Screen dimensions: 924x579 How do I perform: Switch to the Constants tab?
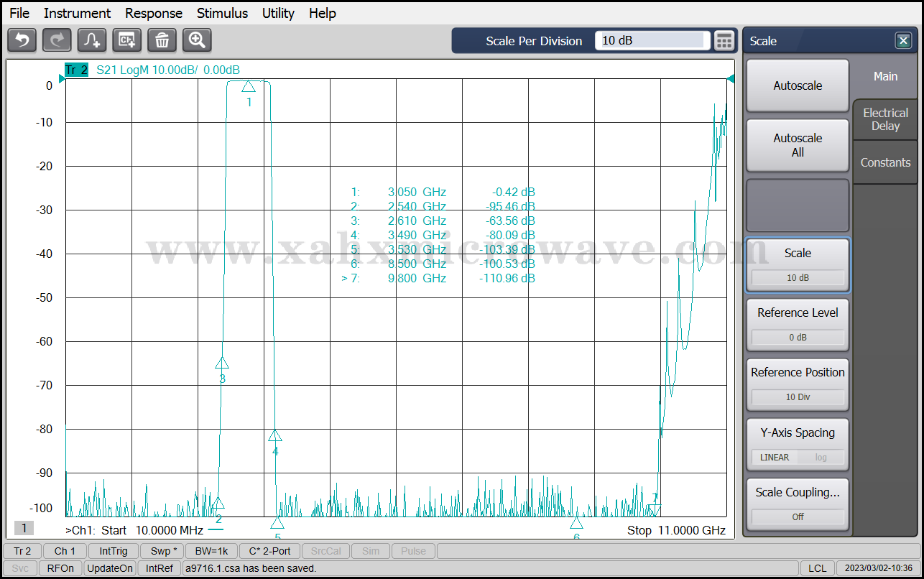point(885,162)
